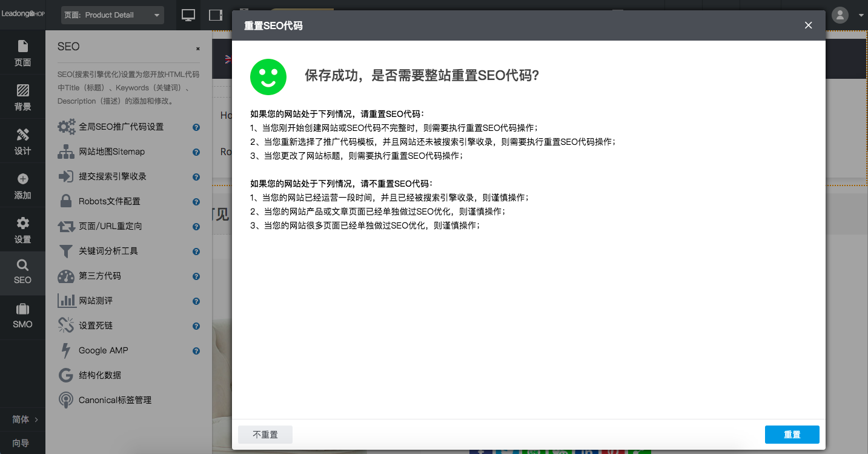
Task: Select the 背景 (Background) sidebar icon
Action: coord(22,97)
